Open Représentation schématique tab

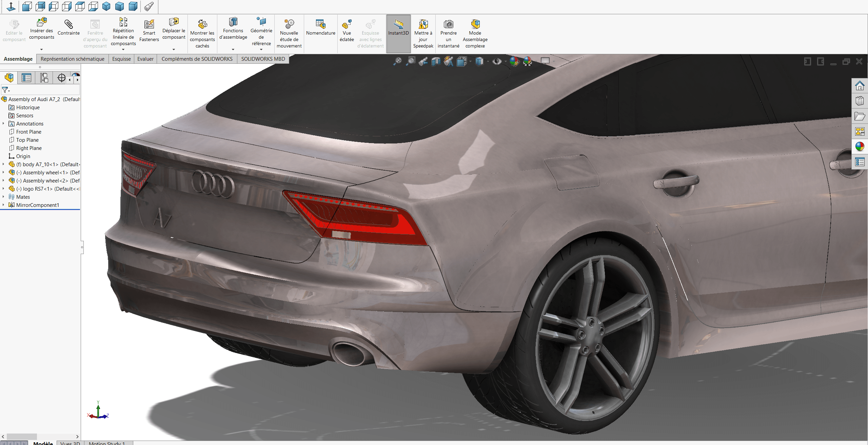[x=72, y=59]
